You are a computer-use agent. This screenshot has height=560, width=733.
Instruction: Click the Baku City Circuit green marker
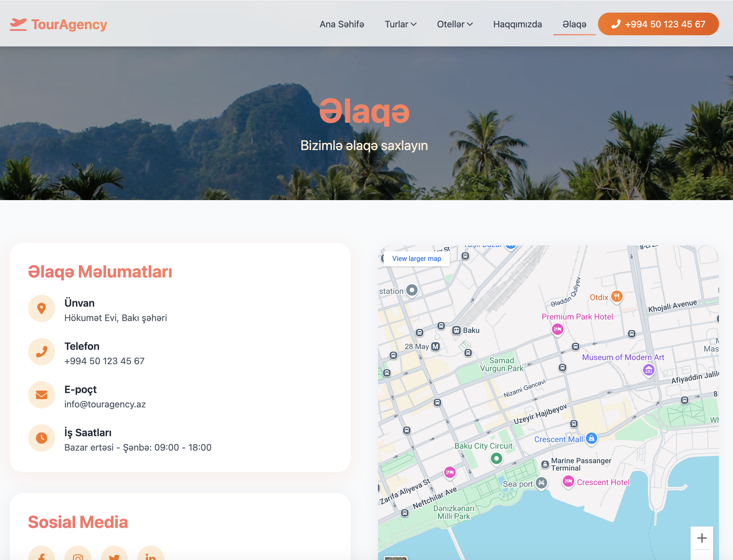click(x=496, y=459)
